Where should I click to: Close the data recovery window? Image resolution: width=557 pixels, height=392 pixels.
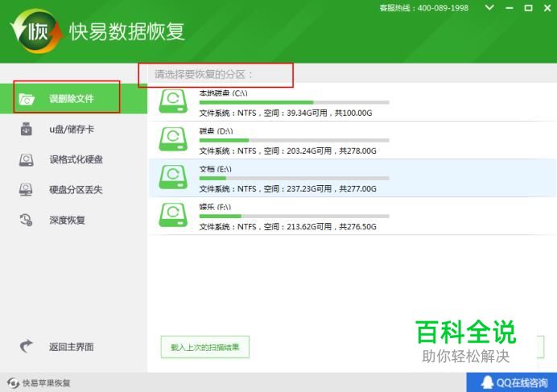point(547,8)
